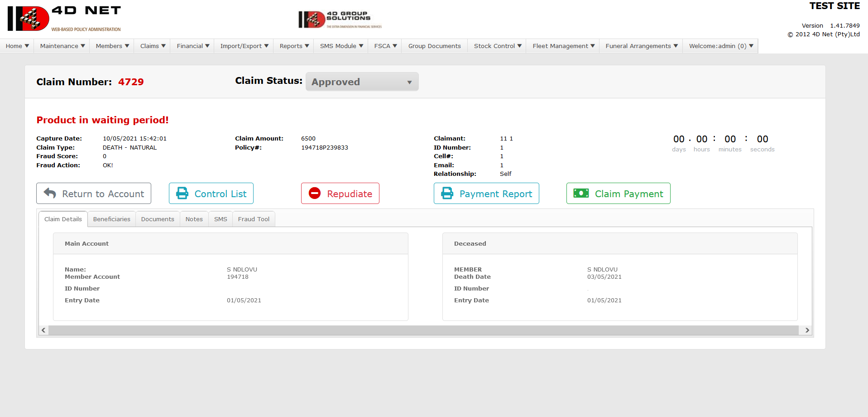Switch to the Claim Details tab
This screenshot has width=868, height=417.
tap(63, 219)
